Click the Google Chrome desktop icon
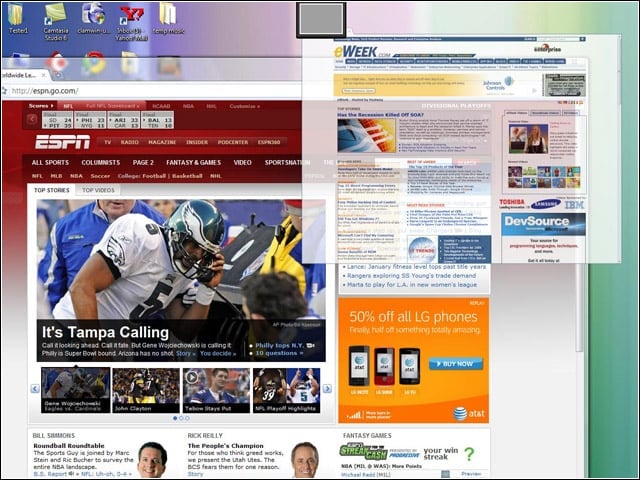This screenshot has height=480, width=640. click(93, 63)
